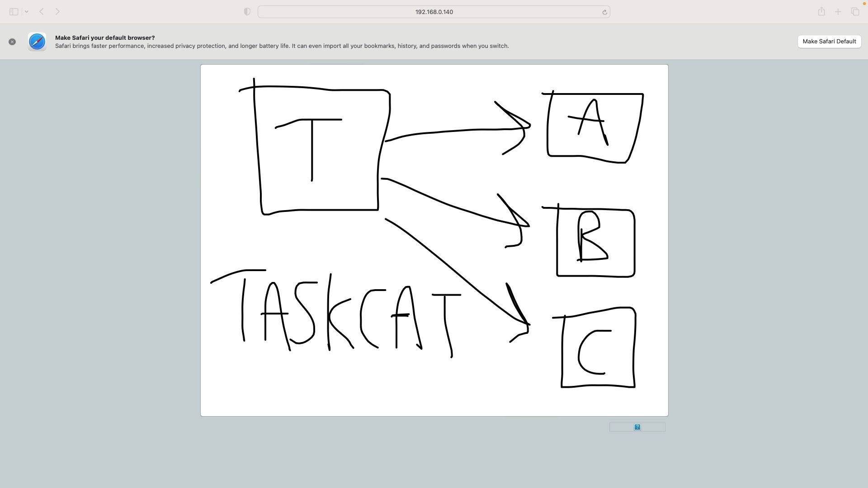
Task: Open the privacy report shield icon
Action: pyautogui.click(x=247, y=12)
